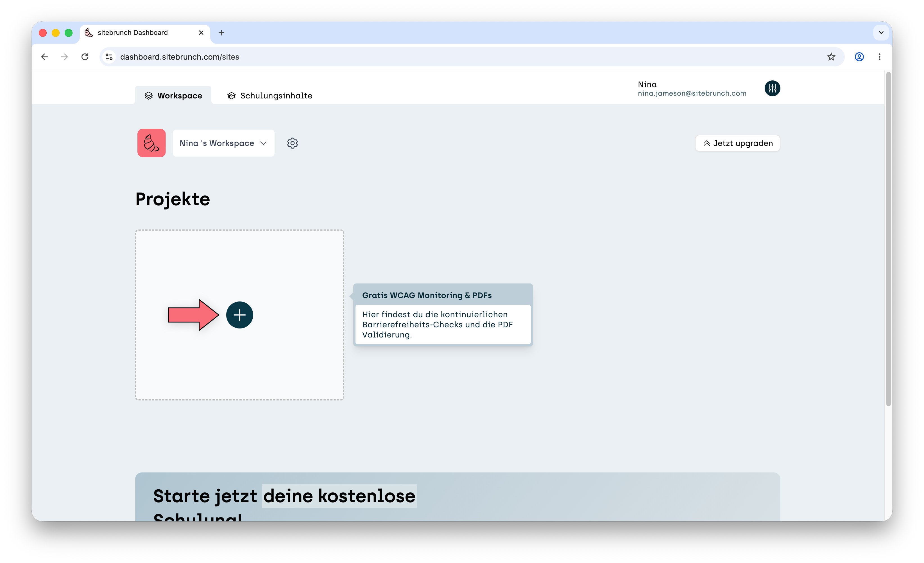This screenshot has width=924, height=563.
Task: Open a new browser tab
Action: tap(221, 33)
